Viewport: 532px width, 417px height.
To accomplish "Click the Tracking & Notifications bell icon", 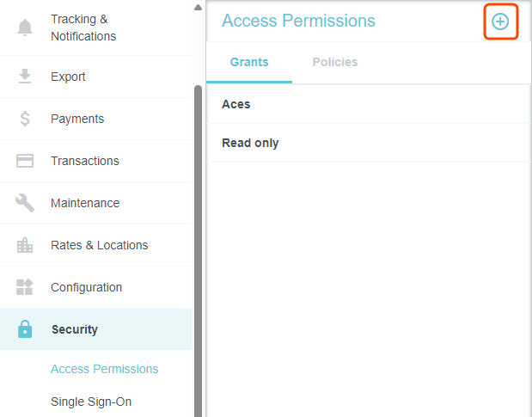I will click(25, 28).
